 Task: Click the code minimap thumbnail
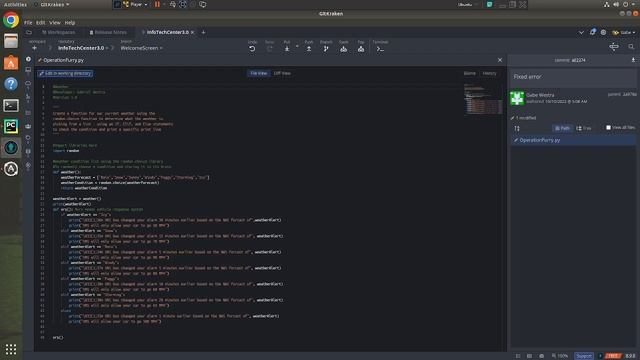(483, 99)
